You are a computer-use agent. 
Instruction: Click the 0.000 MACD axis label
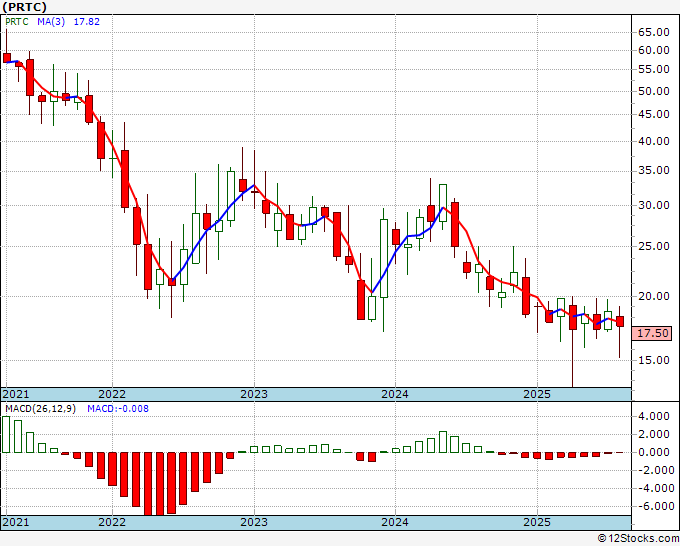[x=654, y=452]
